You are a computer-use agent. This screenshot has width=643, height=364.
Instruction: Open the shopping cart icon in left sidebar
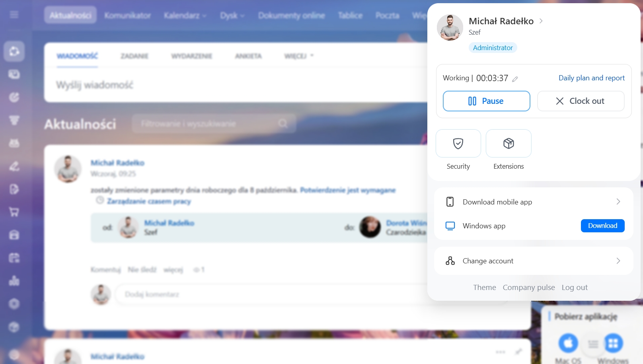(14, 212)
